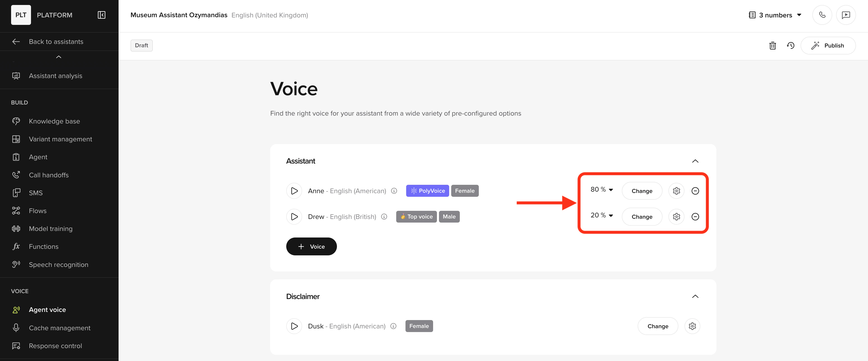
Task: Click Back to assistants link
Action: click(x=56, y=42)
